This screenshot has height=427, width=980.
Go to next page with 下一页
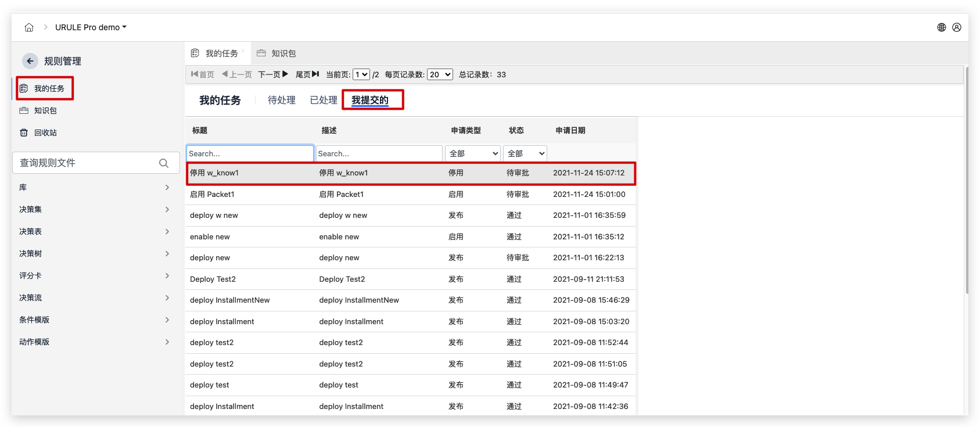point(273,74)
